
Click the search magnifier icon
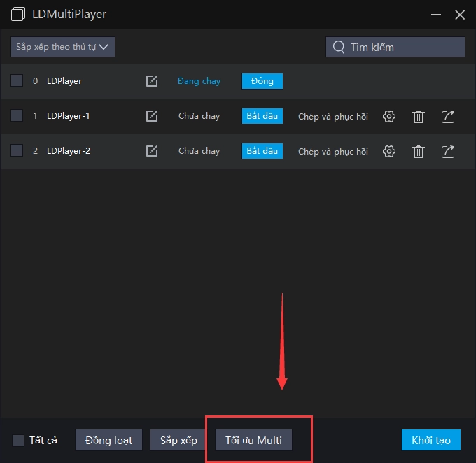(339, 48)
